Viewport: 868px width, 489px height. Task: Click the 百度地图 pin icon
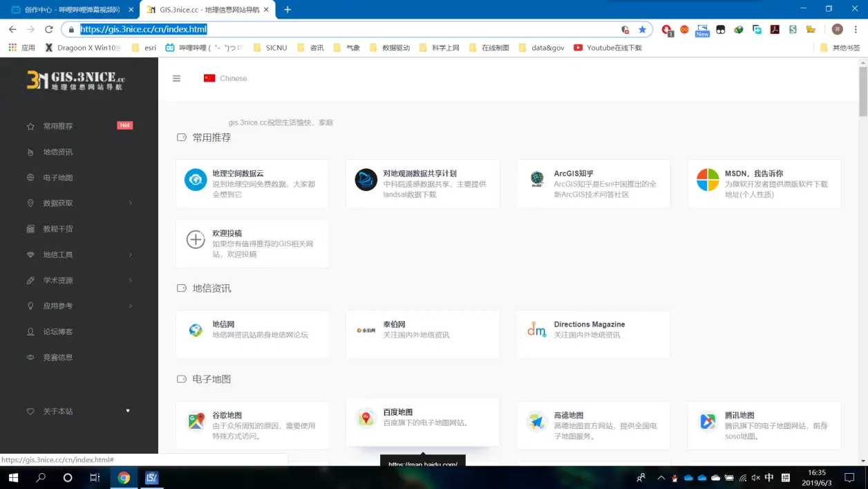pos(366,418)
